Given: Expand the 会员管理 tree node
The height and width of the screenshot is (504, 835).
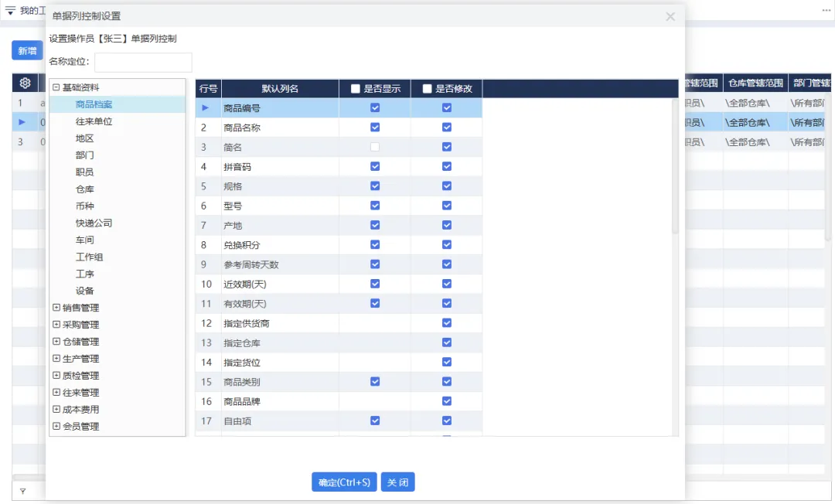Looking at the screenshot, I should coord(56,426).
